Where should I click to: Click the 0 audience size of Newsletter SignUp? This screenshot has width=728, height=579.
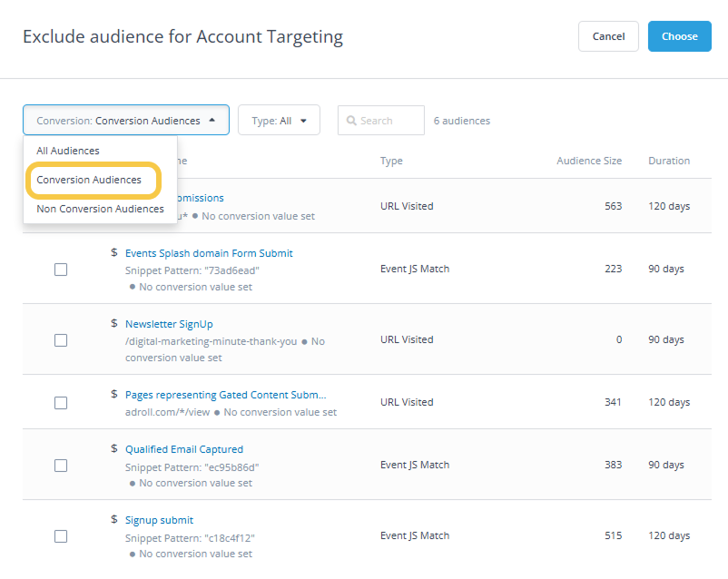pyautogui.click(x=619, y=339)
